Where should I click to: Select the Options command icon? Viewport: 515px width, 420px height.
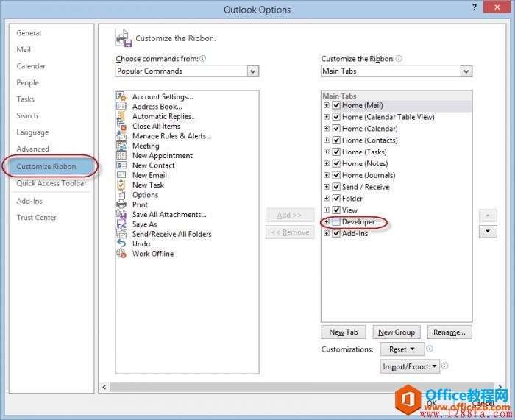pyautogui.click(x=121, y=195)
